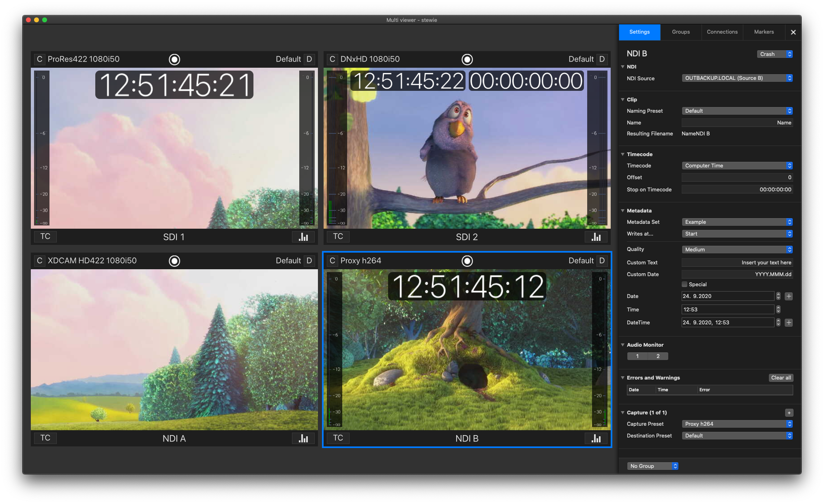The image size is (824, 504).
Task: Collapse the NDI section
Action: [623, 67]
